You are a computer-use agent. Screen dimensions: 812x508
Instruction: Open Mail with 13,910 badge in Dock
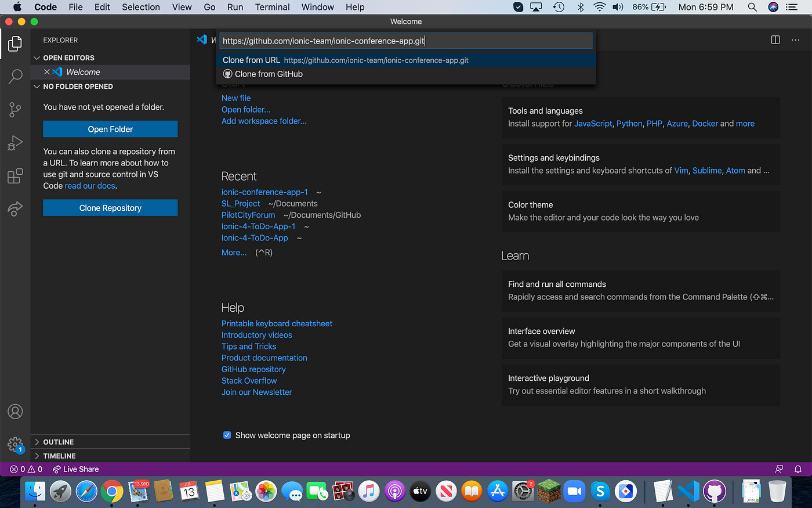[x=138, y=492]
